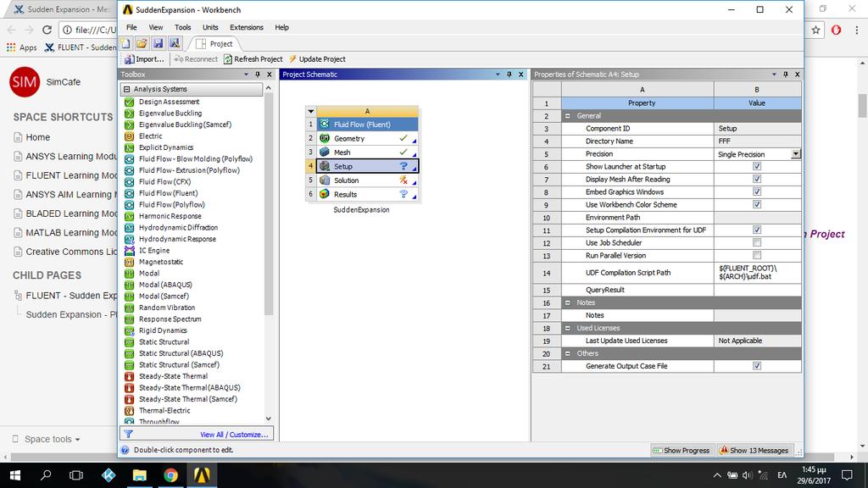Image resolution: width=868 pixels, height=488 pixels.
Task: Open File Explorer from the taskbar
Action: coord(140,475)
